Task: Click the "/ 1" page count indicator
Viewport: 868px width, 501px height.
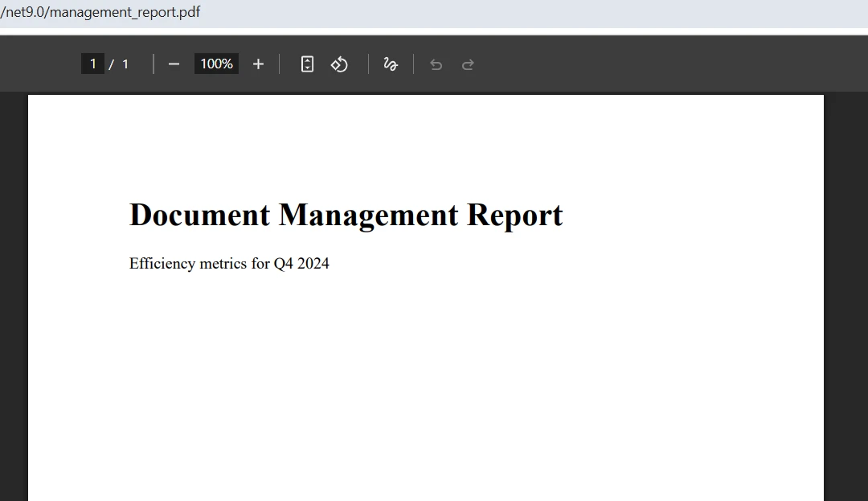Action: pos(121,64)
